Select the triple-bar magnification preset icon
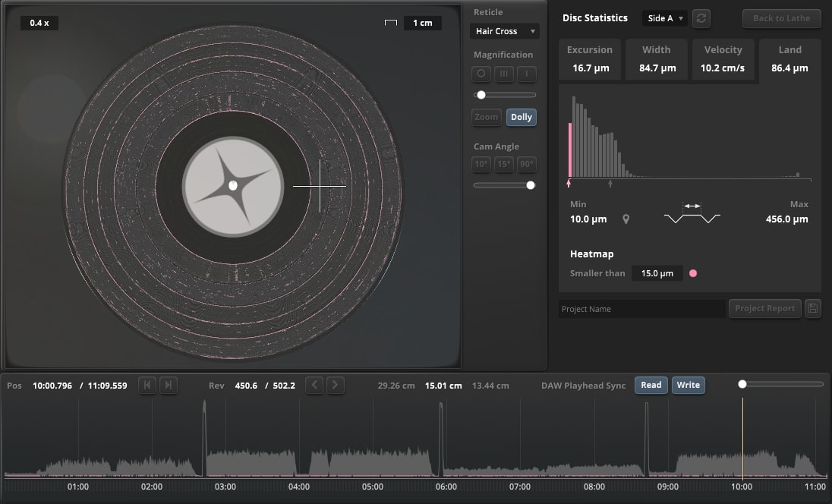832x504 pixels. pyautogui.click(x=504, y=74)
